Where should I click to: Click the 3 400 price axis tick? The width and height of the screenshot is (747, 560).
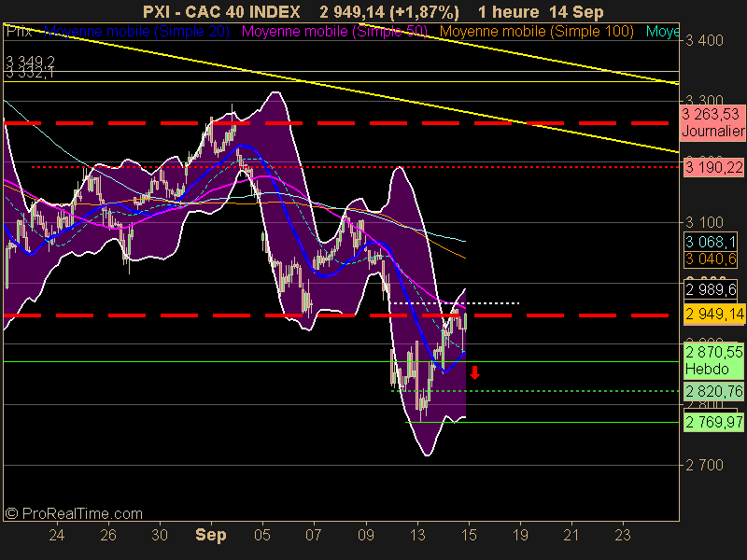(704, 40)
